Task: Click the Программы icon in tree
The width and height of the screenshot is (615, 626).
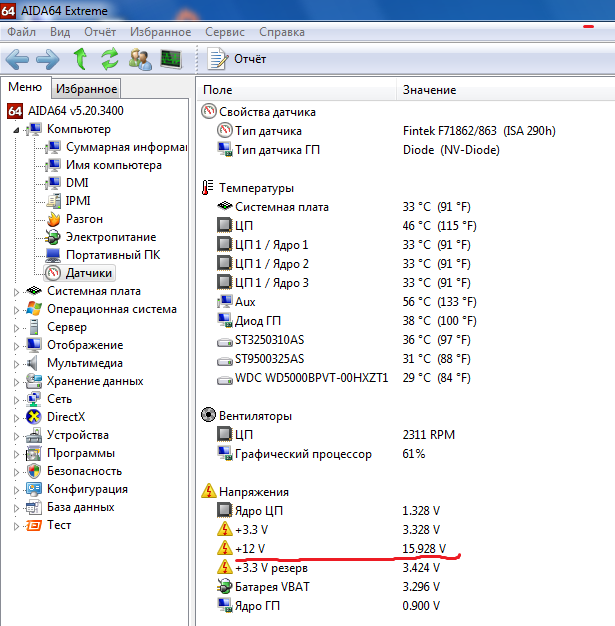Action: click(34, 453)
